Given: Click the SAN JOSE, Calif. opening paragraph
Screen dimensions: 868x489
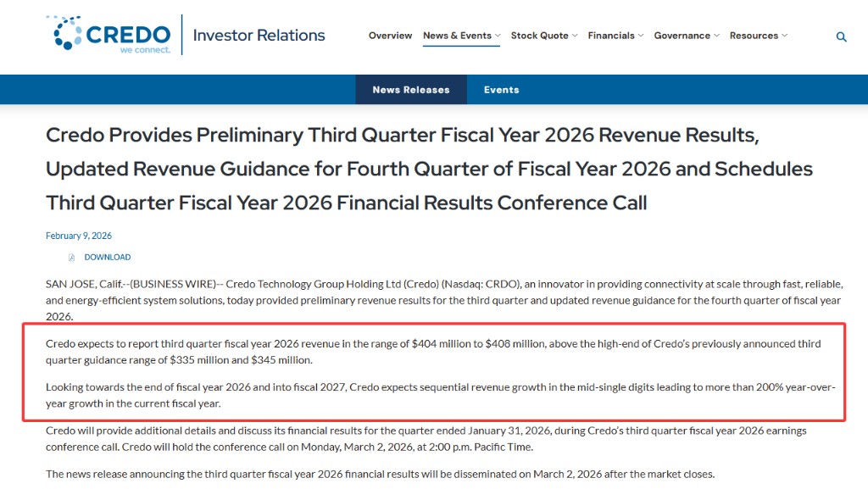Looking at the screenshot, I should click(x=443, y=299).
